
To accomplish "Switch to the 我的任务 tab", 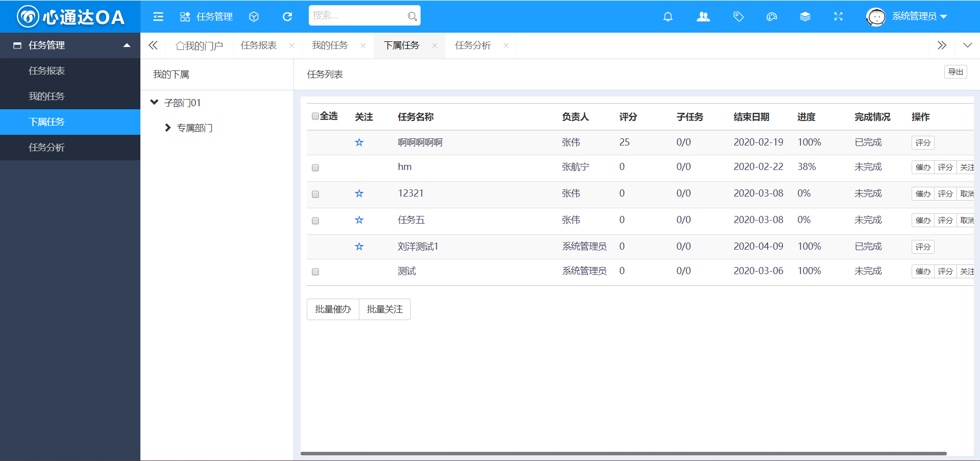I will pos(330,45).
